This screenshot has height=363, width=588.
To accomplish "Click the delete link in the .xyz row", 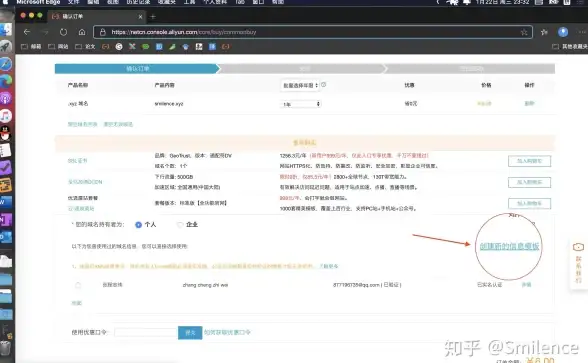I will (x=529, y=104).
